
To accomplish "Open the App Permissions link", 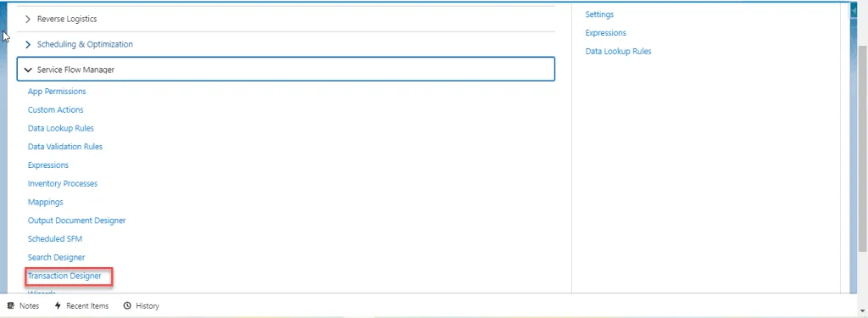I will tap(57, 92).
